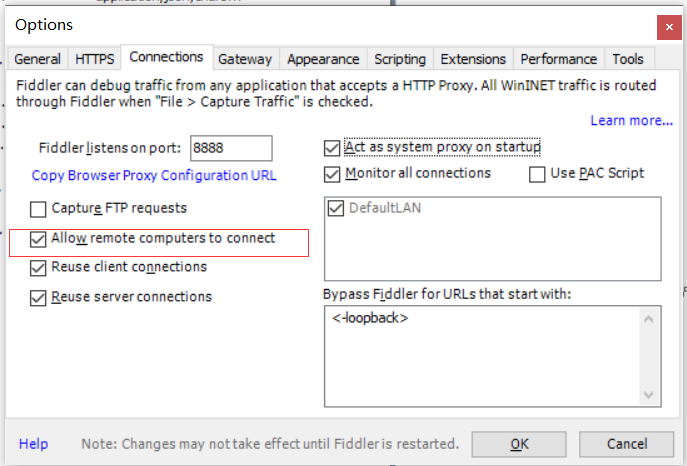Click Copy Browser Proxy Configuration URL link

(154, 175)
